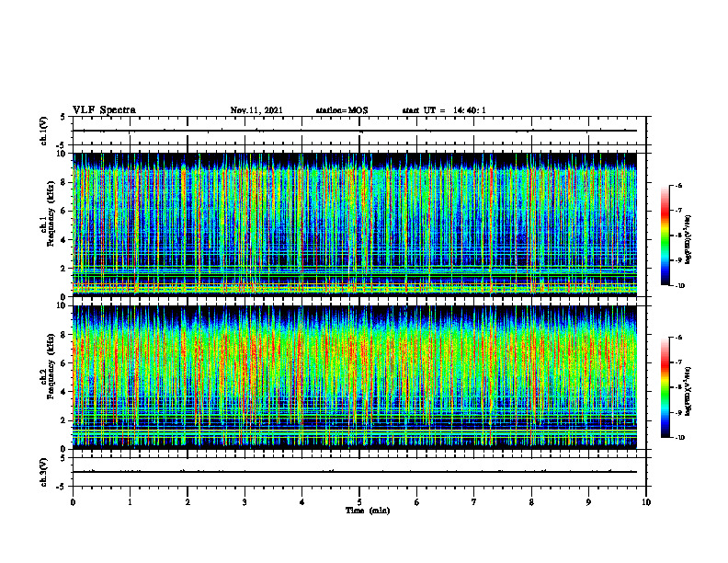
Task: Click inside the ch.2 spectrogram panel
Action: [355, 377]
